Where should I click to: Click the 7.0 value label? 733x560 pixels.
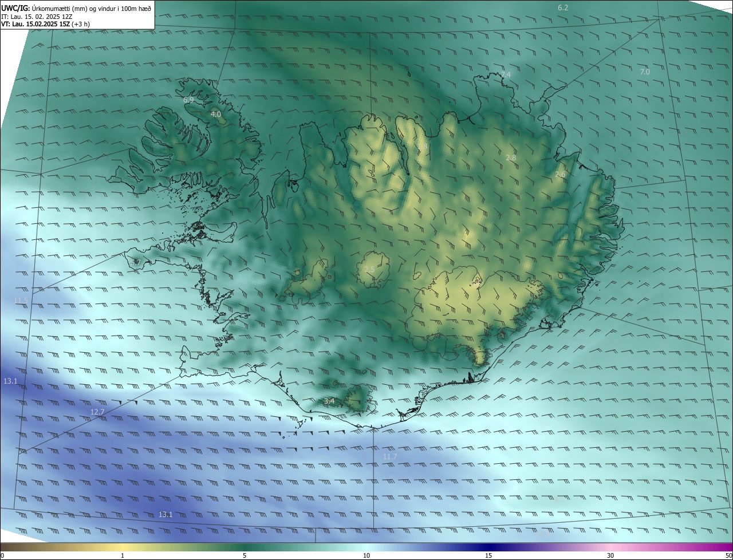(x=644, y=72)
